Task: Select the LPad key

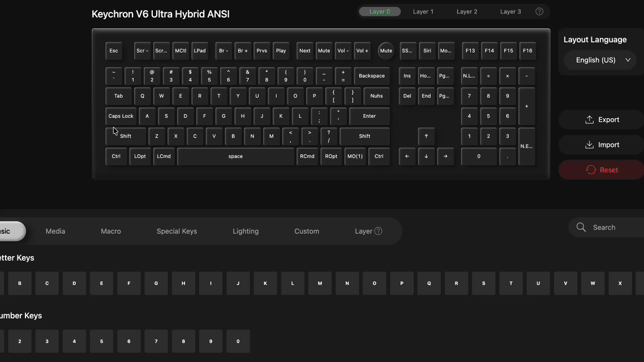Action: click(x=200, y=51)
